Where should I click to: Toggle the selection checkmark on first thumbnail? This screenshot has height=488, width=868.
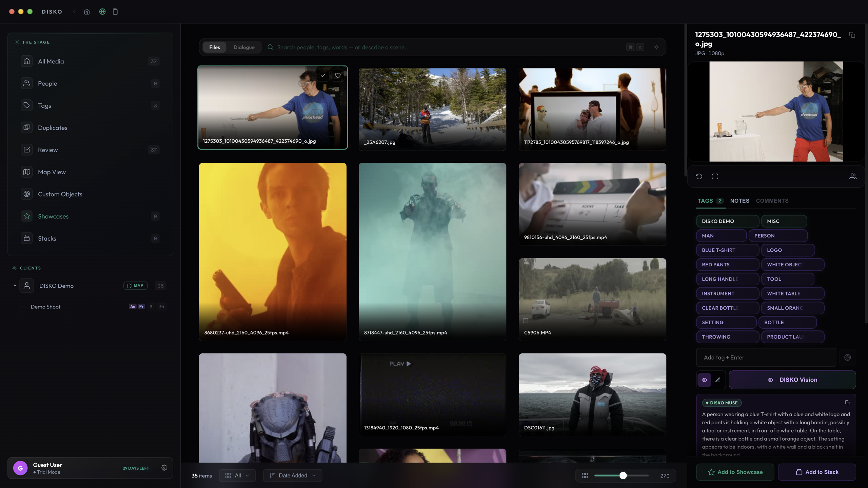tap(323, 75)
